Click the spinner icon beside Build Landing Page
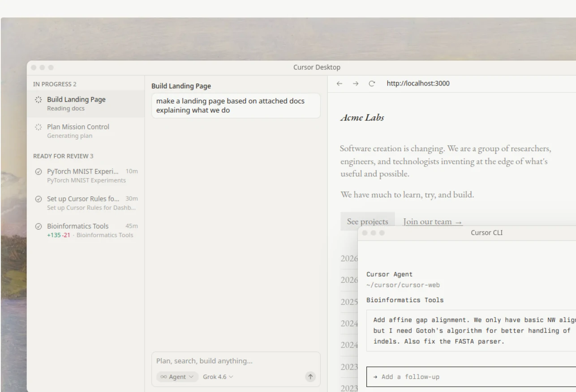The width and height of the screenshot is (576, 392). click(39, 100)
